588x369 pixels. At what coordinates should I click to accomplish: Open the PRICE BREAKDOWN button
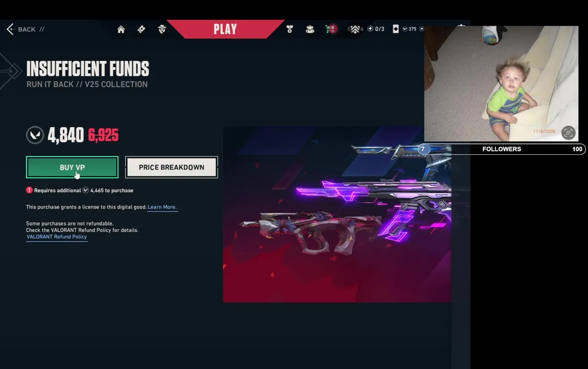[x=171, y=167]
